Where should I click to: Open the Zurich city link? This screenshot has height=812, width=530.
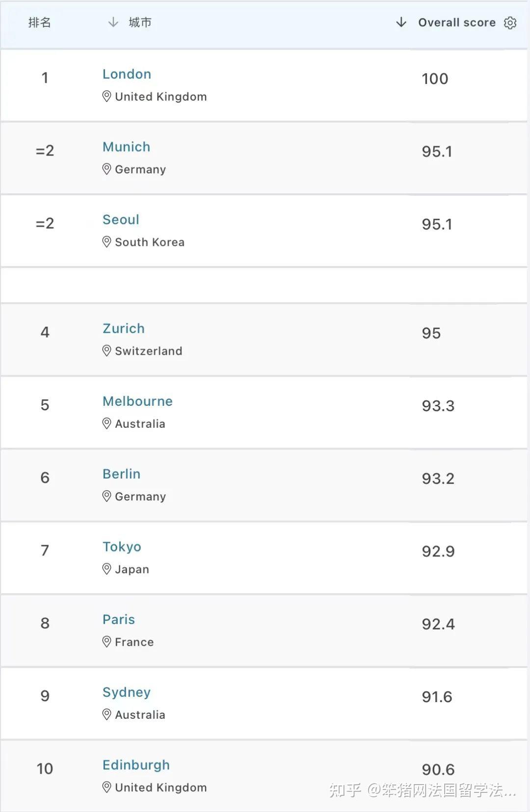tap(124, 328)
